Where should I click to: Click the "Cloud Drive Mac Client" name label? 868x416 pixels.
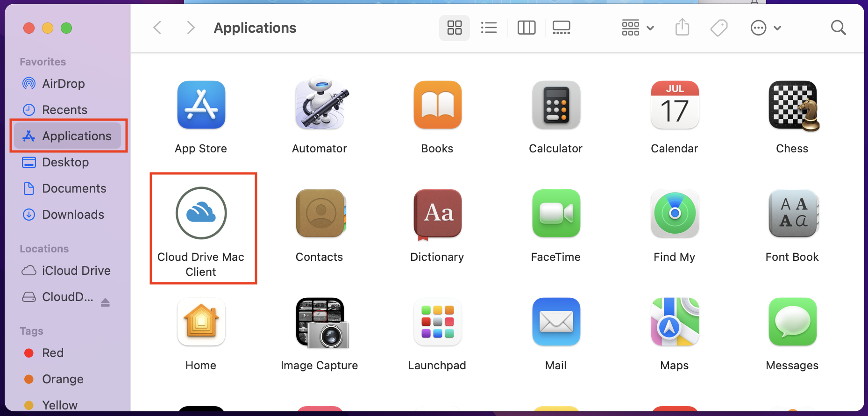click(x=201, y=265)
